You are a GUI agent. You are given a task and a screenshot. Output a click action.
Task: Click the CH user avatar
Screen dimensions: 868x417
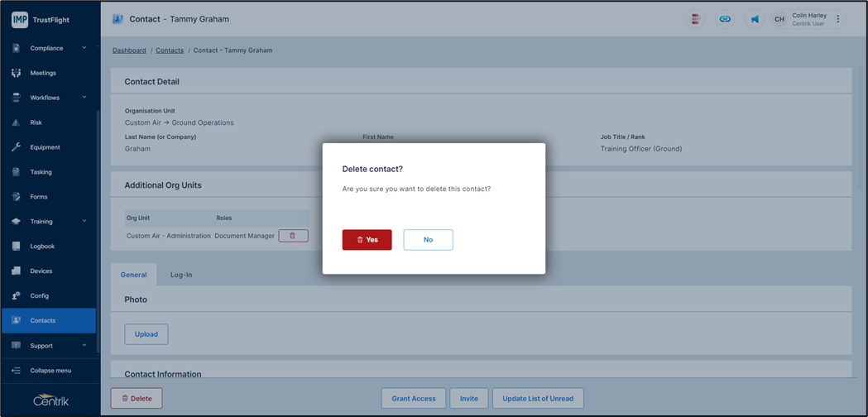779,19
